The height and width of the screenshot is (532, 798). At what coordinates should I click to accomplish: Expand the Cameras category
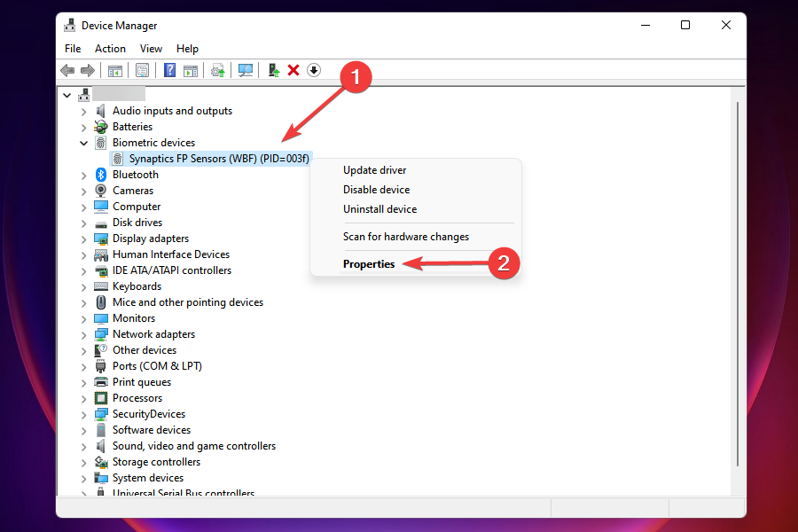84,192
